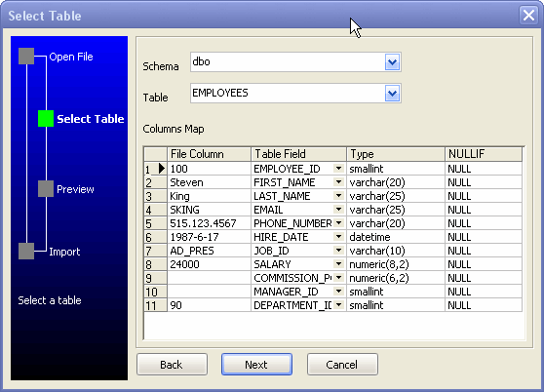544x392 pixels.
Task: Click the Type column header
Action: coord(396,154)
